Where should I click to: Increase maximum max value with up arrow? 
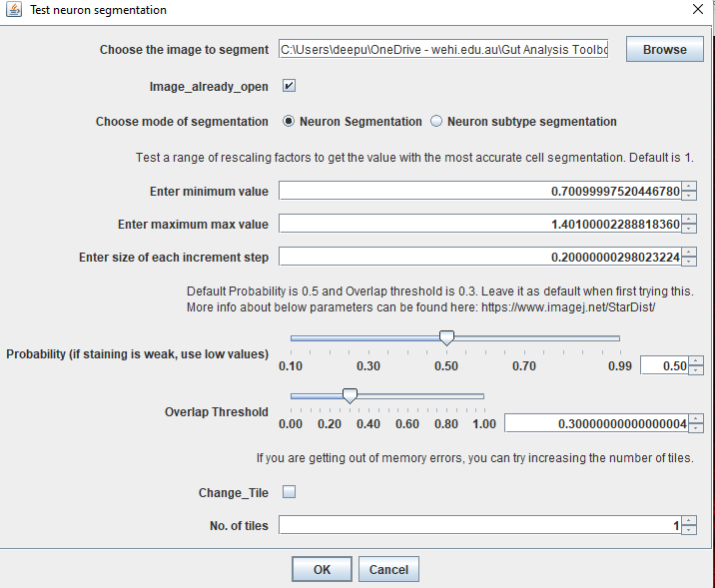(x=689, y=220)
